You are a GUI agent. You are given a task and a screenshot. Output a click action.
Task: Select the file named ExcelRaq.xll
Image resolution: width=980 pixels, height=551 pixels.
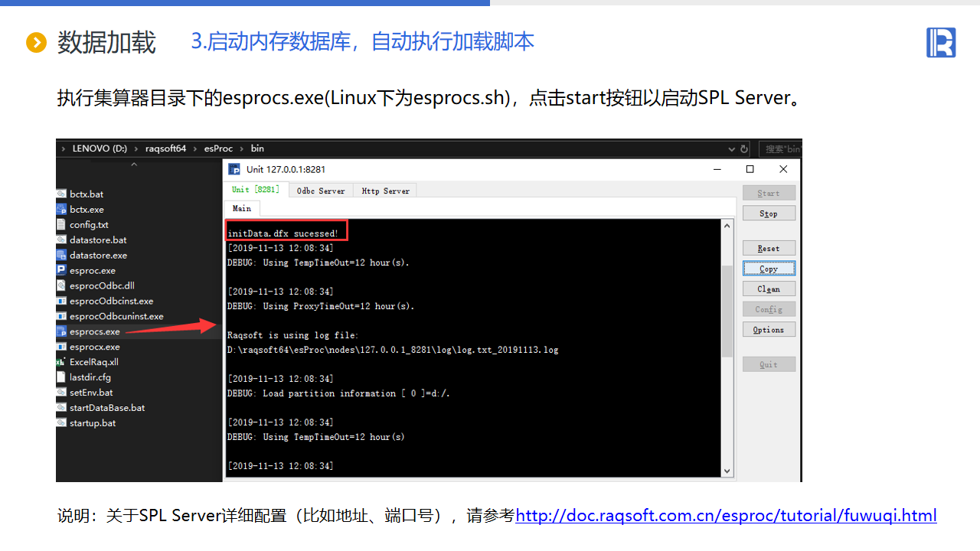point(94,362)
